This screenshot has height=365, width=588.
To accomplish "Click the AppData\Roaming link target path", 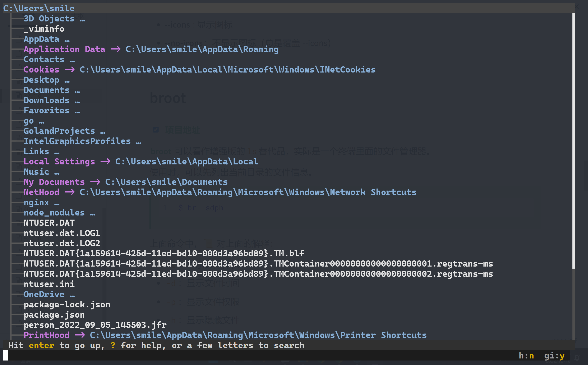I will (x=202, y=49).
